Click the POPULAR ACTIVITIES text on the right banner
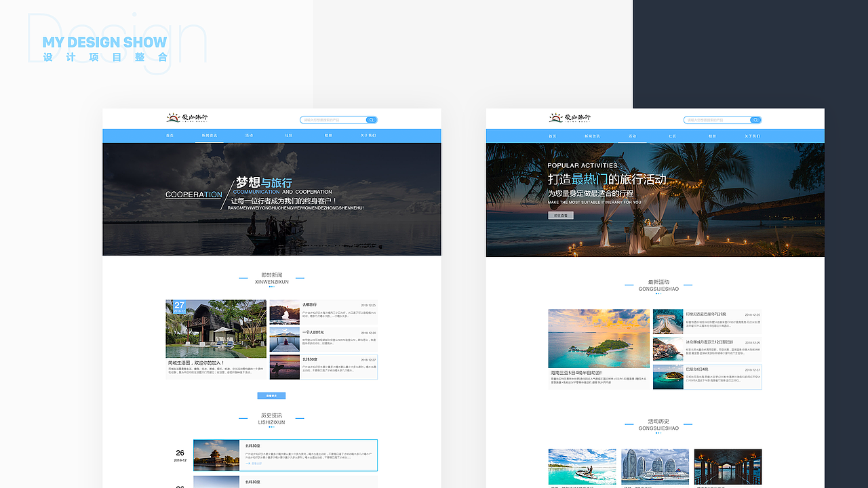The image size is (868, 488). tap(583, 165)
